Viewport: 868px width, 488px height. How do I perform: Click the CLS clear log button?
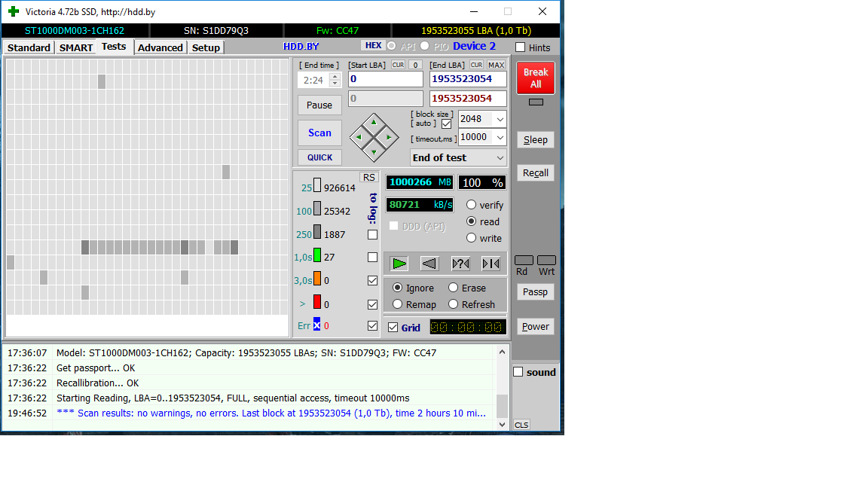coord(521,425)
